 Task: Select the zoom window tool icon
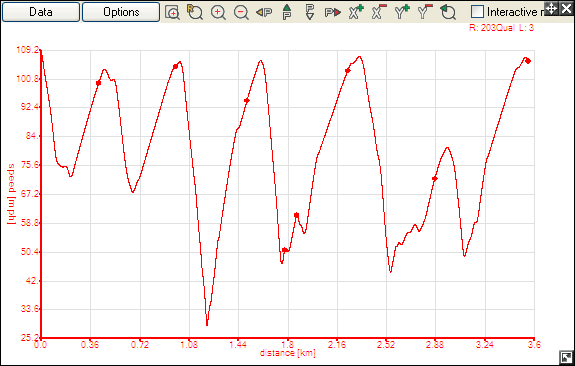tap(172, 12)
